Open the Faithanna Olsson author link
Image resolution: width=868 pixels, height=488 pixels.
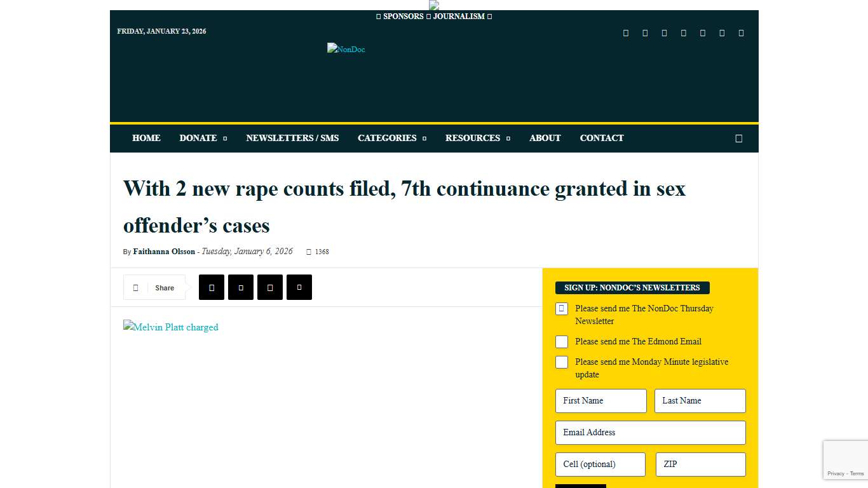pyautogui.click(x=164, y=251)
